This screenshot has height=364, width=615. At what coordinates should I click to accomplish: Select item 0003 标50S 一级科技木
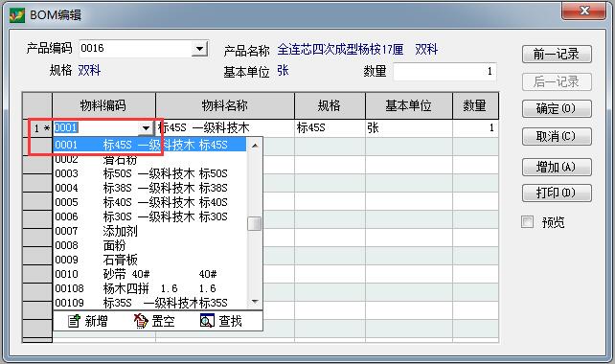[x=149, y=173]
